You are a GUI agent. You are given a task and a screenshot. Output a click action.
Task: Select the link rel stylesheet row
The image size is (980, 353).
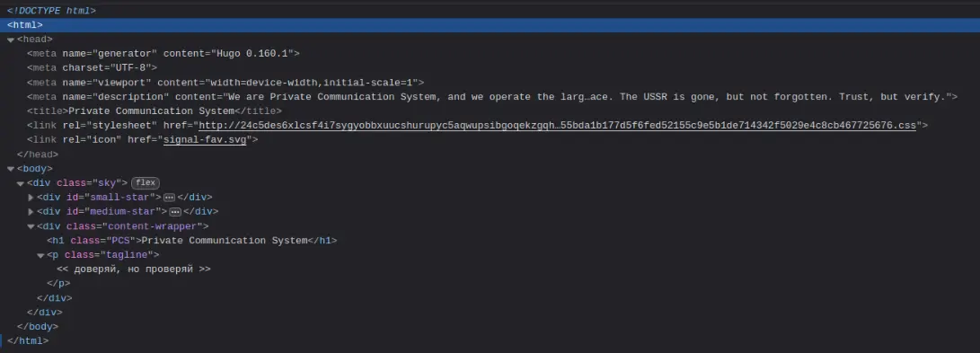tap(478, 126)
